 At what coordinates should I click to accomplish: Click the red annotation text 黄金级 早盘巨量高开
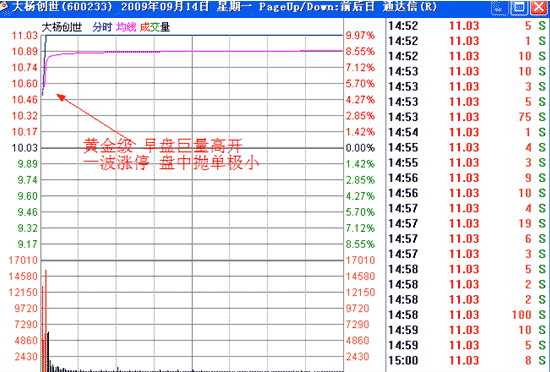coord(163,145)
